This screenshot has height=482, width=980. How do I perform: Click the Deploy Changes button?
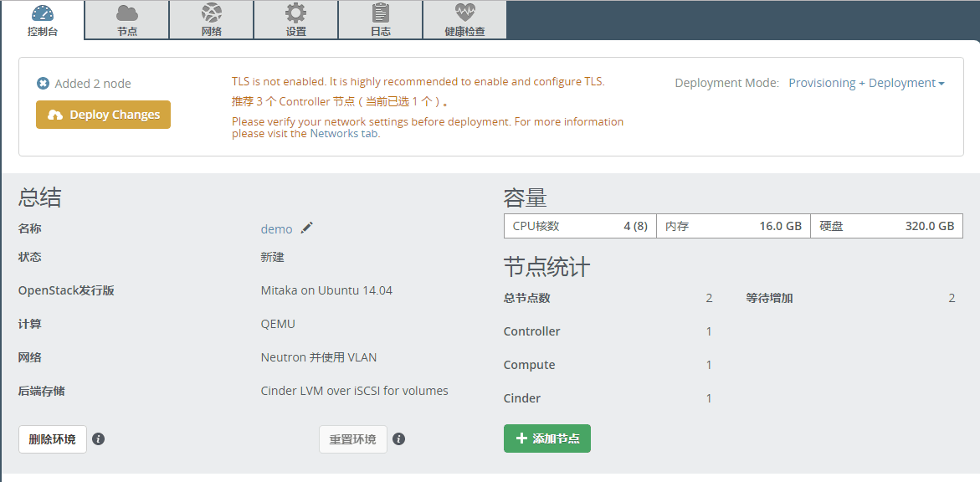coord(103,115)
